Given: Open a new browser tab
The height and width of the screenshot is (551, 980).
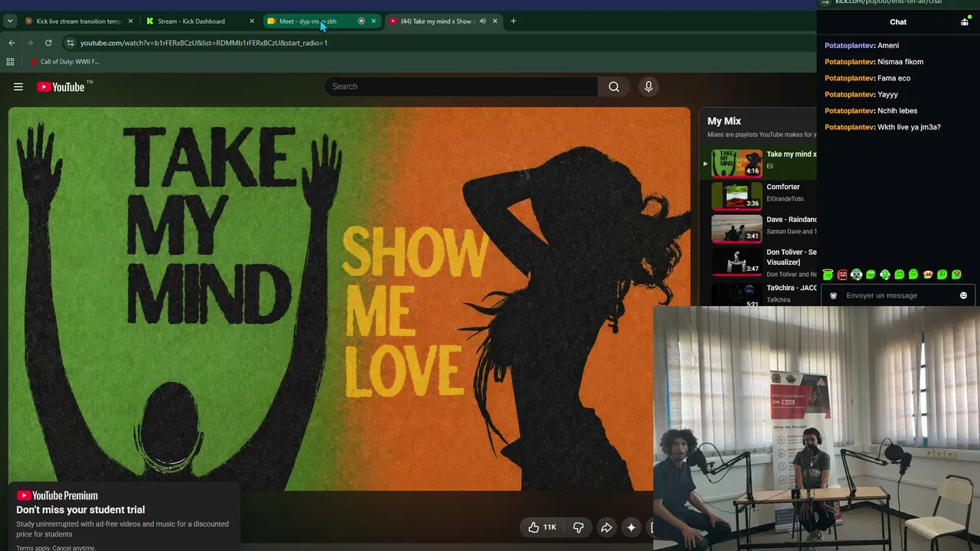Looking at the screenshot, I should pos(513,21).
